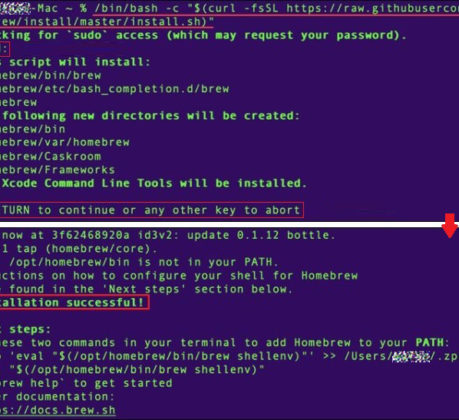This screenshot has width=459, height=420.
Task: Click the white divider bar between terminals
Action: pos(220,225)
